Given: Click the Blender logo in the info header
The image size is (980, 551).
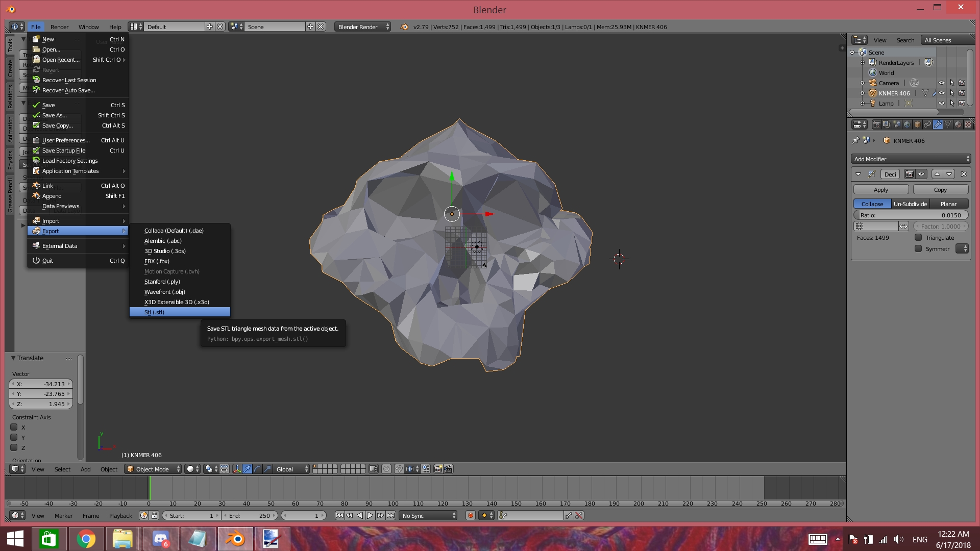Looking at the screenshot, I should tap(404, 27).
